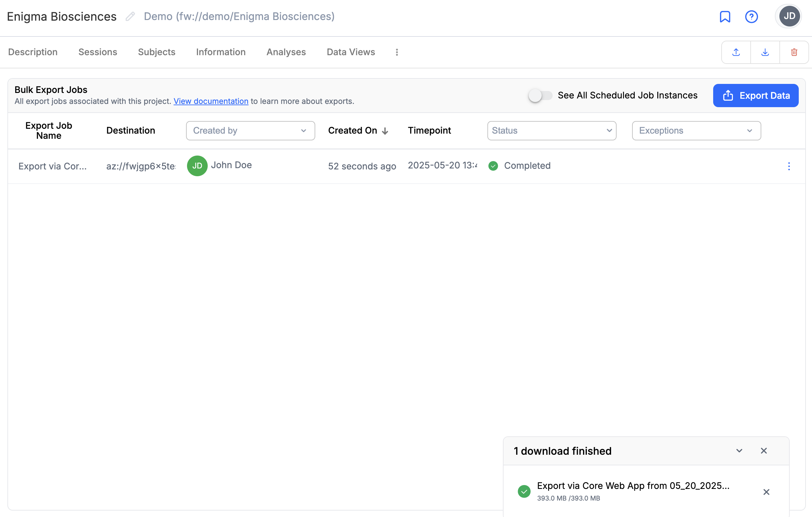The height and width of the screenshot is (517, 812).
Task: Click the Destination column header
Action: click(130, 131)
